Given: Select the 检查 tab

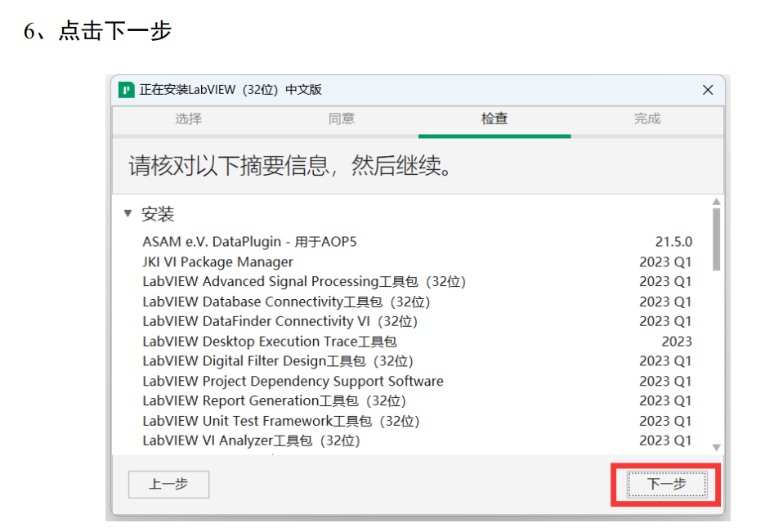Looking at the screenshot, I should pos(494,118).
